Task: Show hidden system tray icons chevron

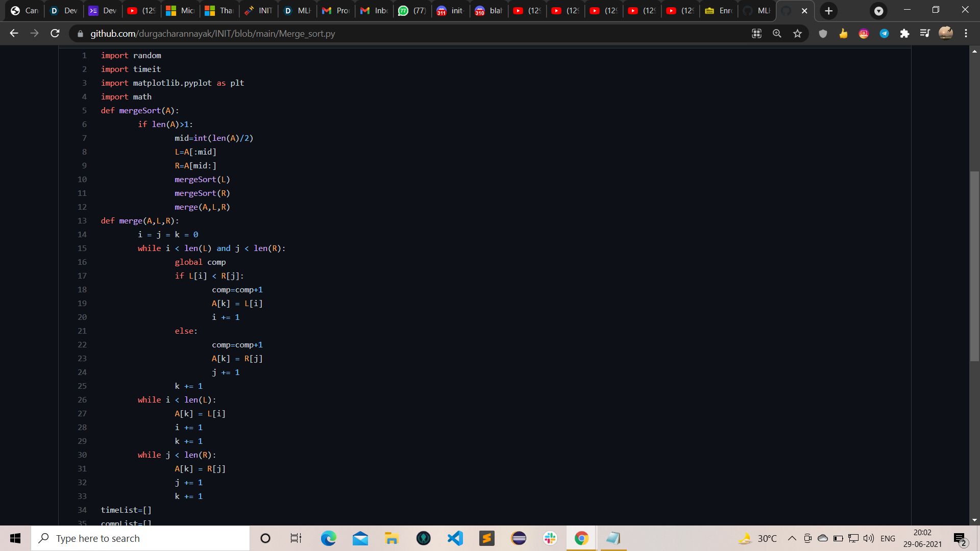Action: click(792, 538)
